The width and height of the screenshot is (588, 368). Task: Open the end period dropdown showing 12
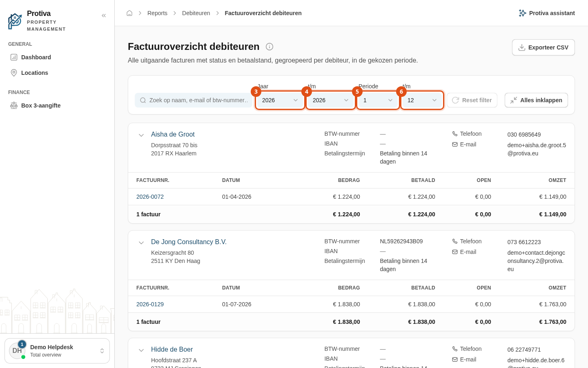coord(422,100)
